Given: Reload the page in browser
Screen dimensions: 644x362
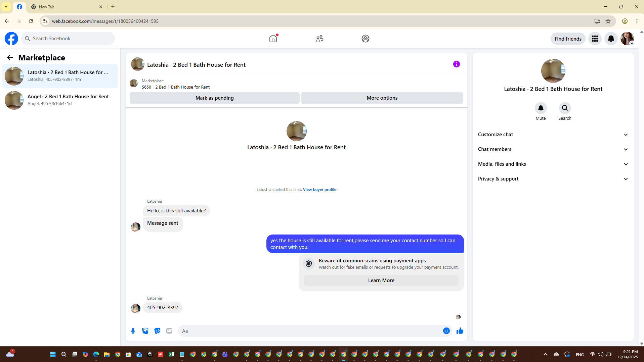Looking at the screenshot, I should [31, 21].
